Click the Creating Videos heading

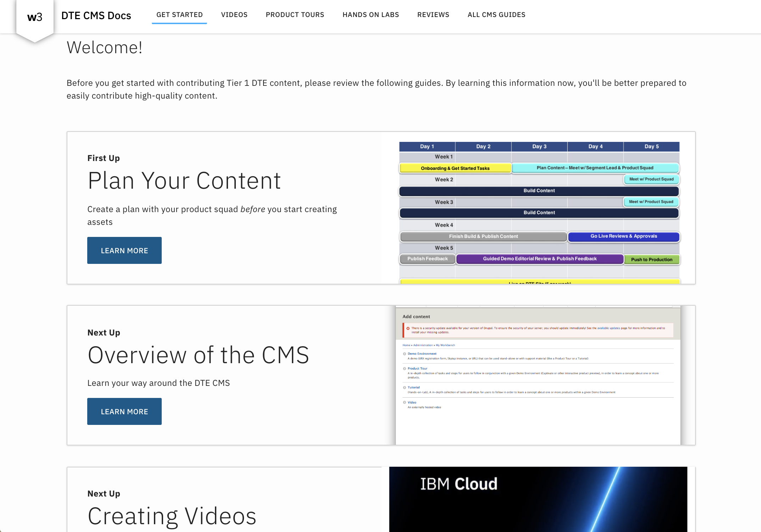pyautogui.click(x=172, y=516)
